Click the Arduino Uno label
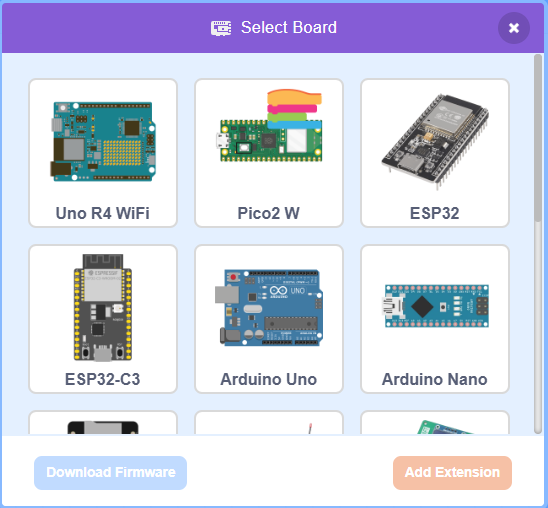This screenshot has width=548, height=508. 269,379
